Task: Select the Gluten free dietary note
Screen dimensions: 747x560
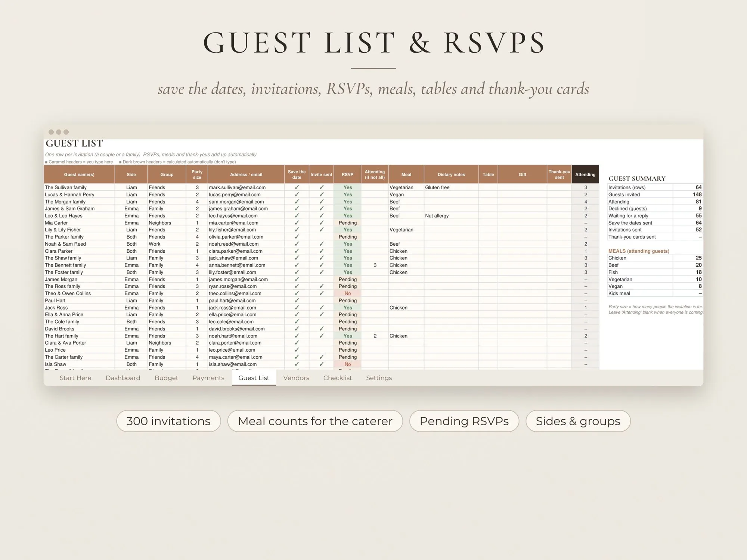Action: (437, 187)
